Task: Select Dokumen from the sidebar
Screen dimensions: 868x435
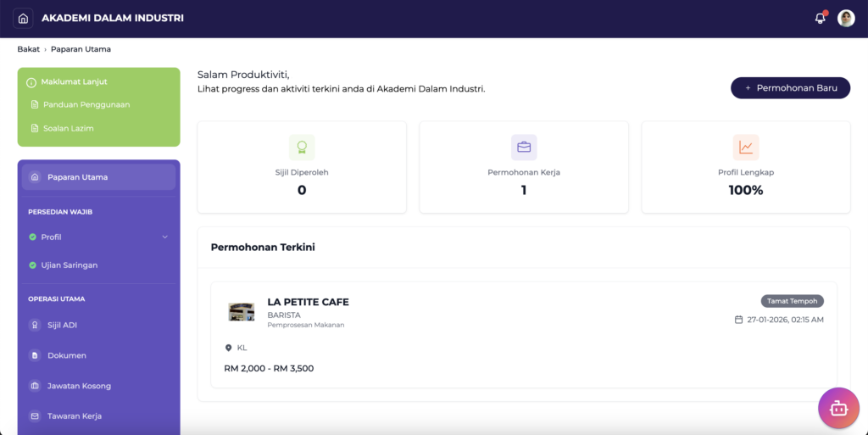Action: point(66,355)
